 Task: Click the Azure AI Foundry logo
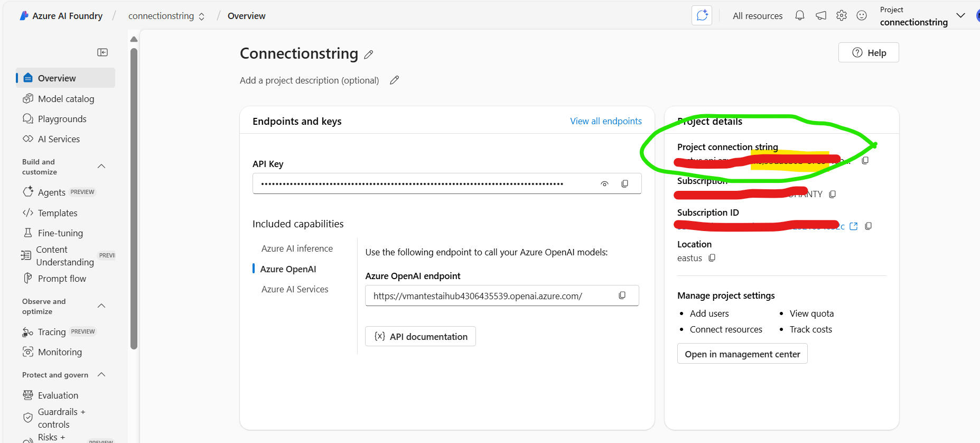pyautogui.click(x=24, y=16)
